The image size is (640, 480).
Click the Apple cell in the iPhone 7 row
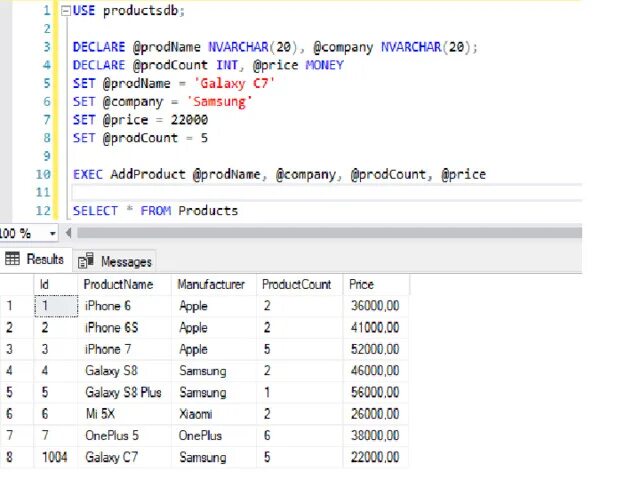click(x=214, y=349)
